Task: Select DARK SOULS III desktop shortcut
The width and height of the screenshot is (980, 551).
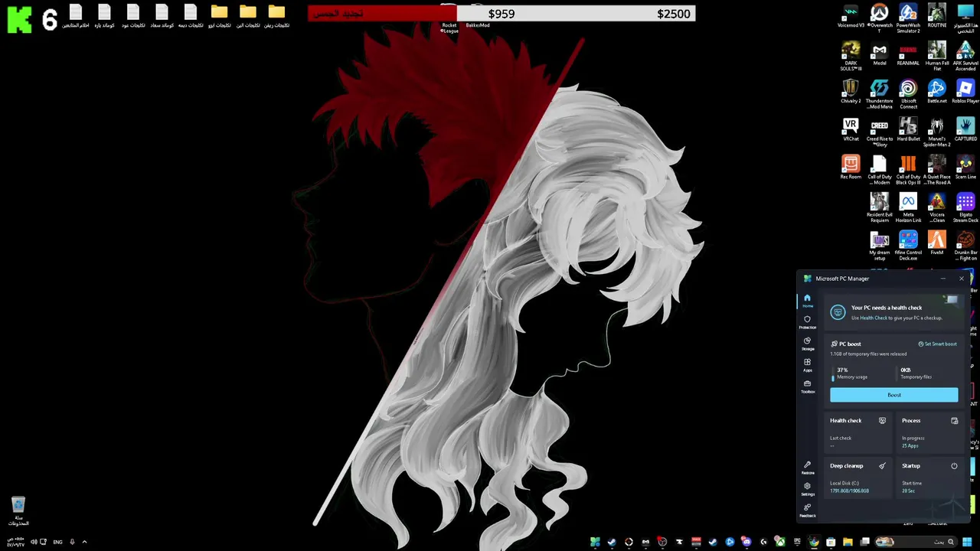Action: [851, 57]
